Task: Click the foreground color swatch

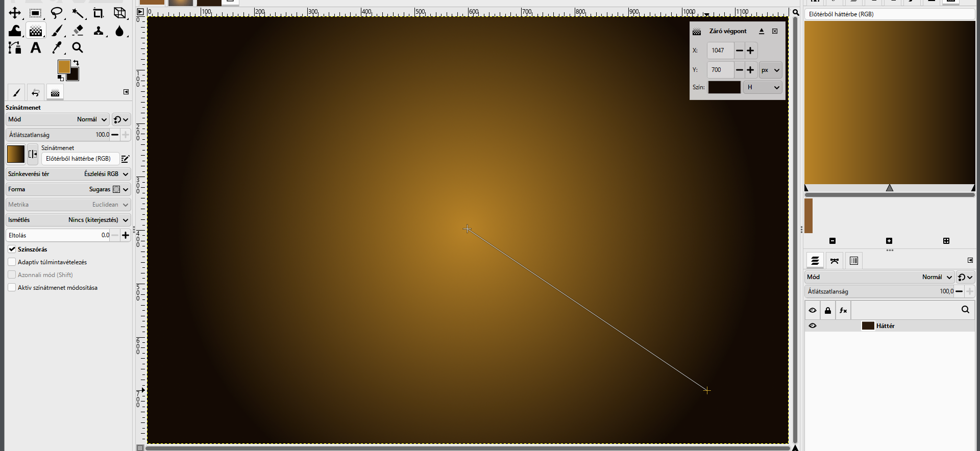Action: click(x=64, y=67)
